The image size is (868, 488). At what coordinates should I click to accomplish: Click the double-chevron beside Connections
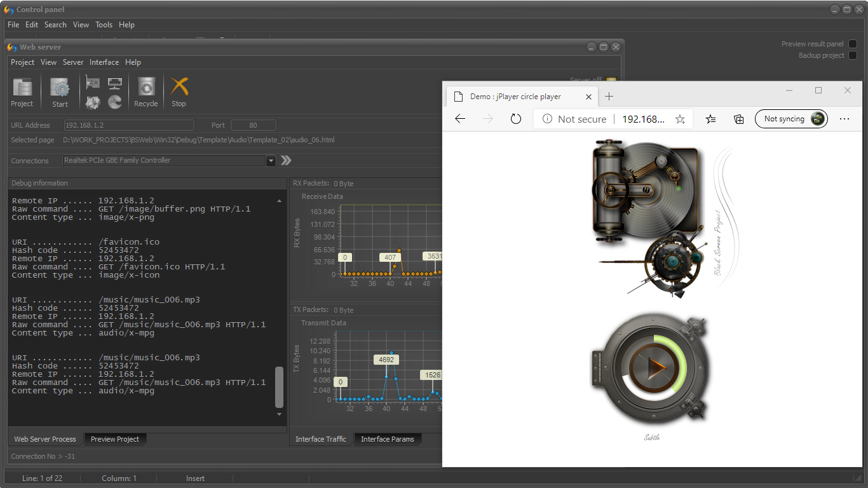286,161
